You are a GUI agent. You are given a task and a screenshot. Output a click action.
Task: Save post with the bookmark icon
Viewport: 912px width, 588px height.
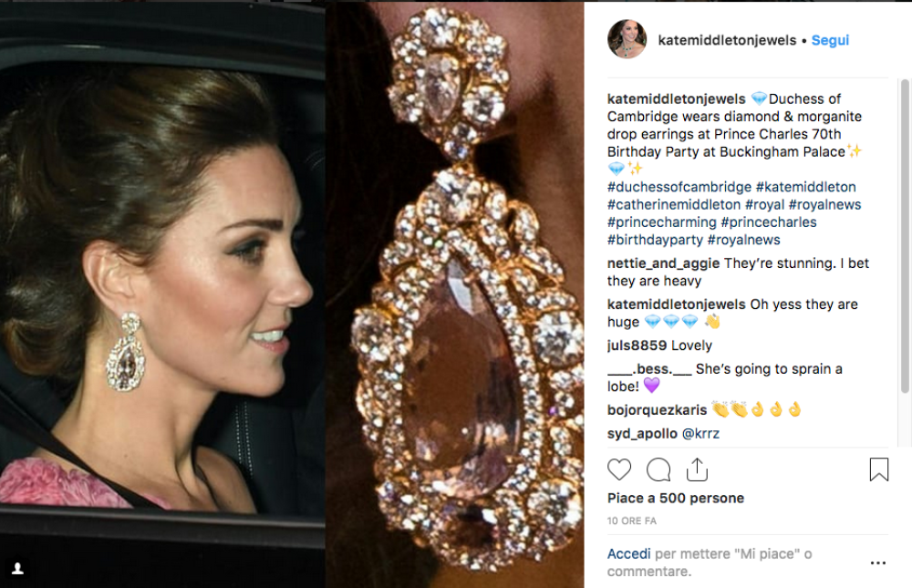click(x=878, y=469)
